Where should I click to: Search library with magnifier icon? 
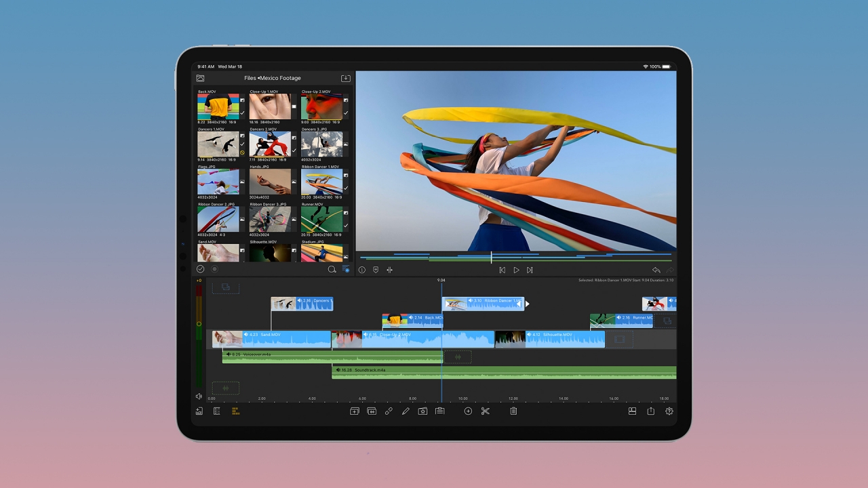(332, 269)
